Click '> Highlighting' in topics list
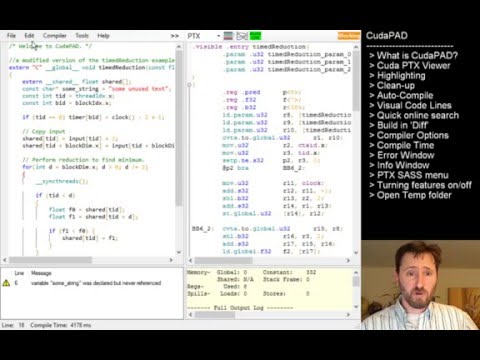This screenshot has width=480, height=360. [x=397, y=75]
